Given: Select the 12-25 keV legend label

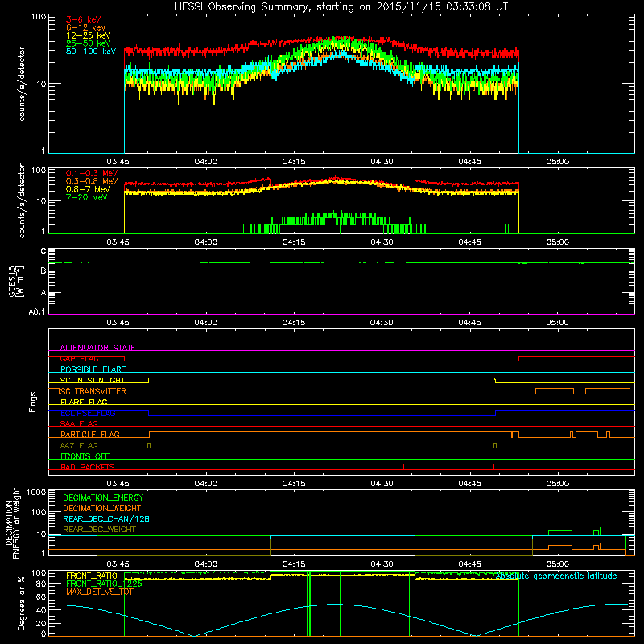Looking at the screenshot, I should coord(89,35).
